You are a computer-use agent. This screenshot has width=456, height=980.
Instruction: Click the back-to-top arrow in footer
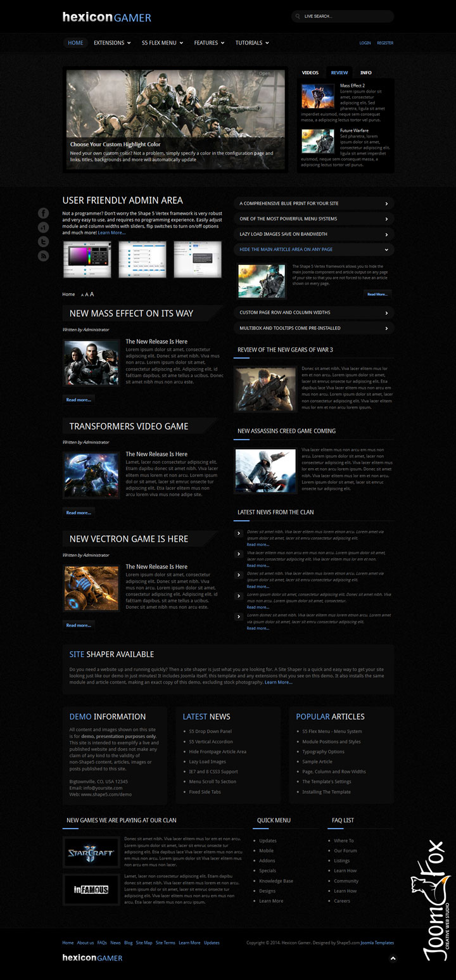click(393, 958)
